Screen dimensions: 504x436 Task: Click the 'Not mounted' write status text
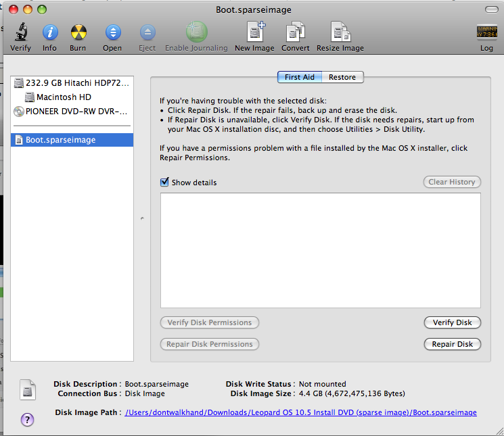[323, 384]
